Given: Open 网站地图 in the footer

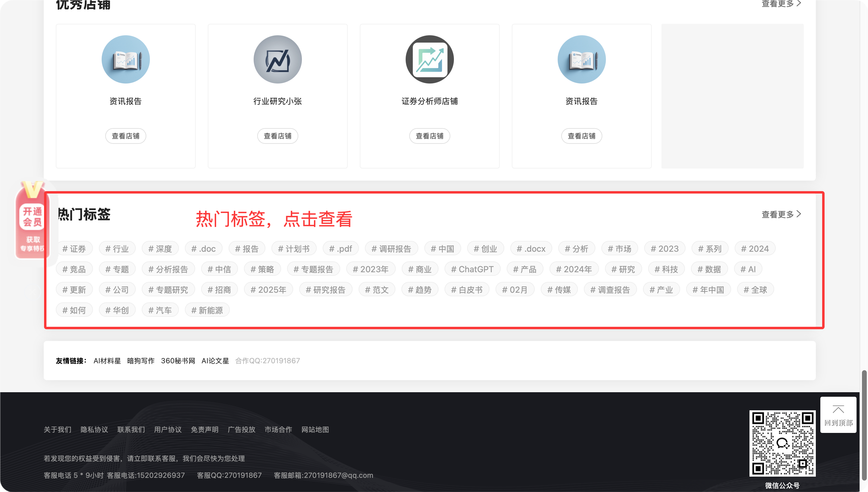Looking at the screenshot, I should (x=315, y=430).
